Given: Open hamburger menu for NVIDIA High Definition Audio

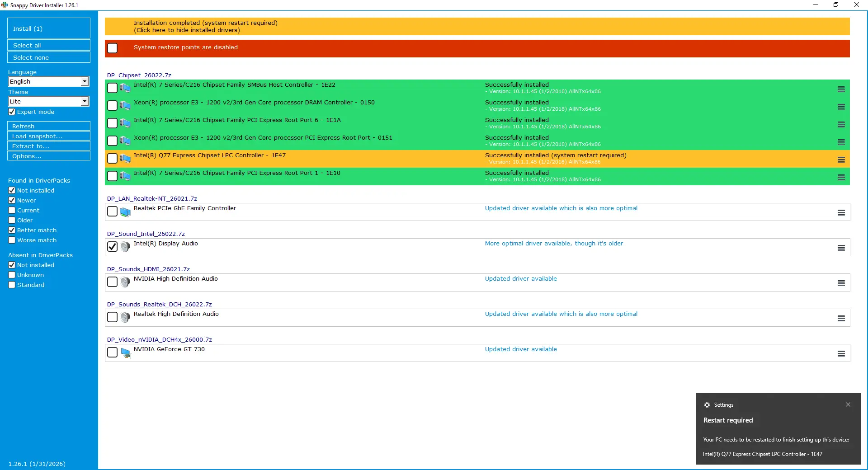Looking at the screenshot, I should coord(841,283).
